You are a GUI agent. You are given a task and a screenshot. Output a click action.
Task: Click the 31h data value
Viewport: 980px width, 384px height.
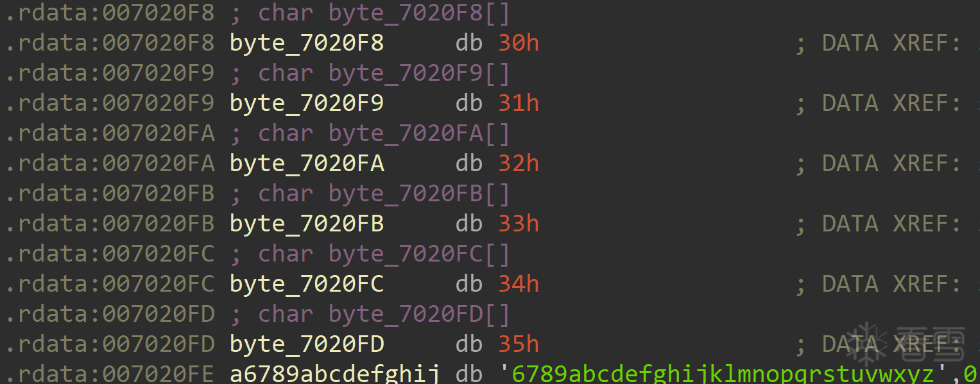click(519, 103)
